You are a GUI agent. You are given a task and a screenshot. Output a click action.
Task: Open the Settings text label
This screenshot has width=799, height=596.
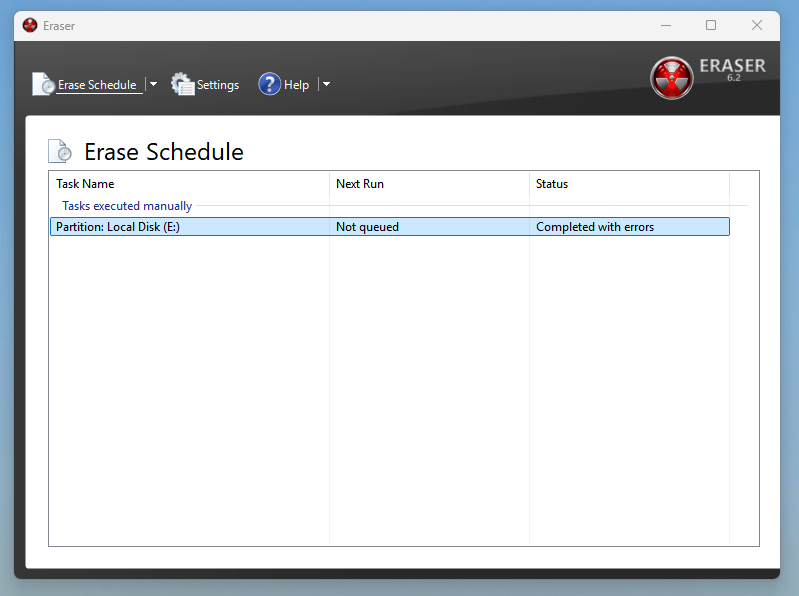pos(218,85)
